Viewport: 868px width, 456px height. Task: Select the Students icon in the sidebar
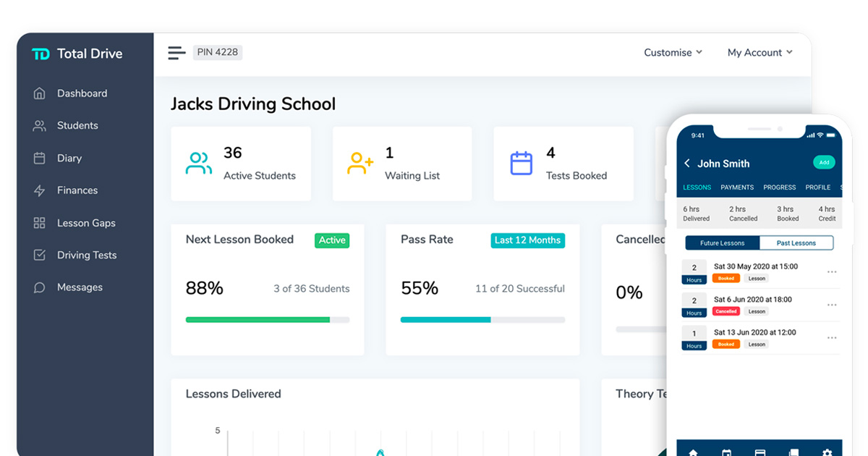(x=39, y=125)
